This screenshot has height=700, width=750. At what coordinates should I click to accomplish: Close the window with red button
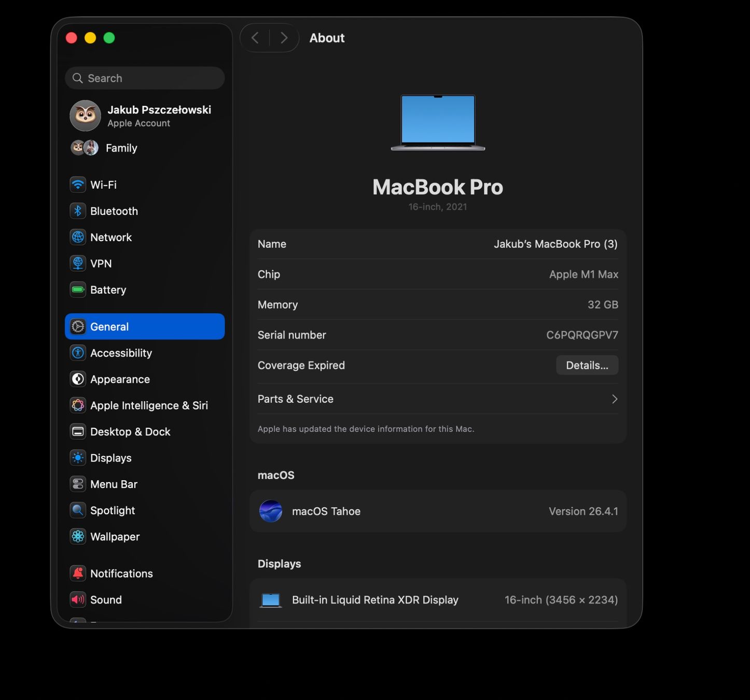[72, 38]
